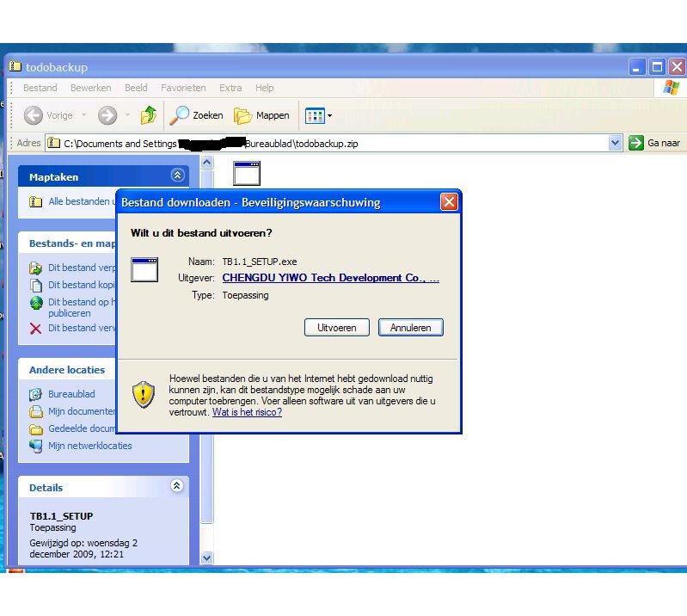Click Alle bestanden uitpakken task link
Image resolution: width=687 pixels, height=616 pixels.
82,201
